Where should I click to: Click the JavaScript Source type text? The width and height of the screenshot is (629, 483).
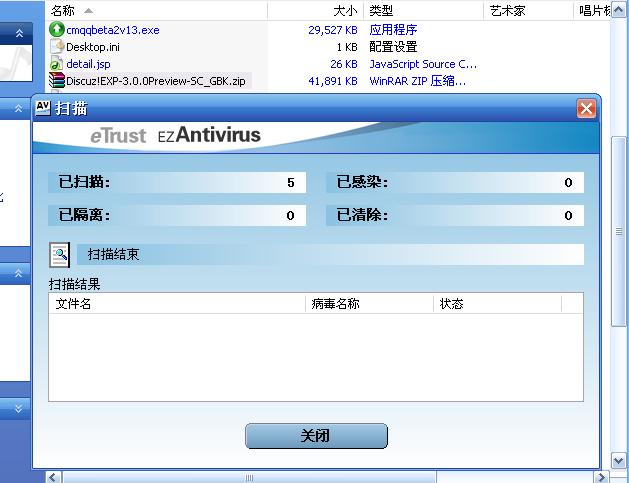tap(423, 64)
